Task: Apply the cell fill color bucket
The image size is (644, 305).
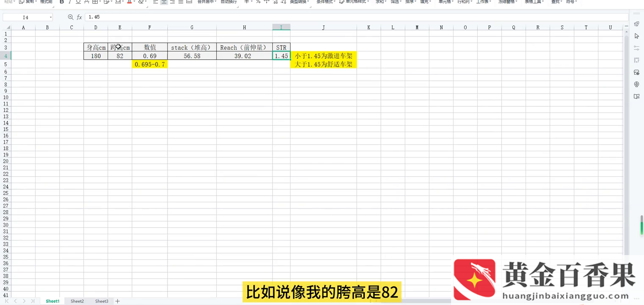Action: click(118, 2)
